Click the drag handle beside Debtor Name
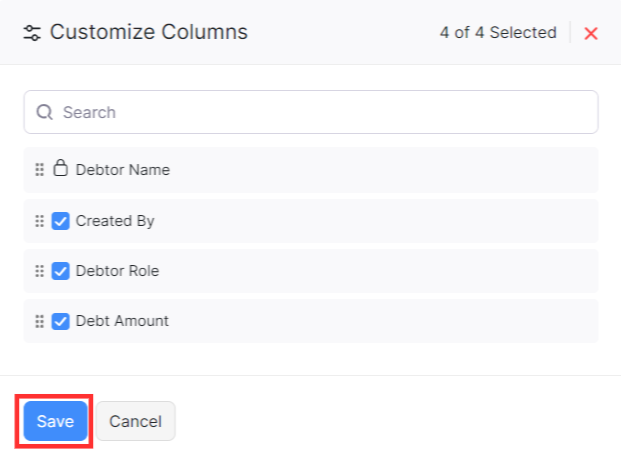Screen dimensions: 621x459 (40, 170)
